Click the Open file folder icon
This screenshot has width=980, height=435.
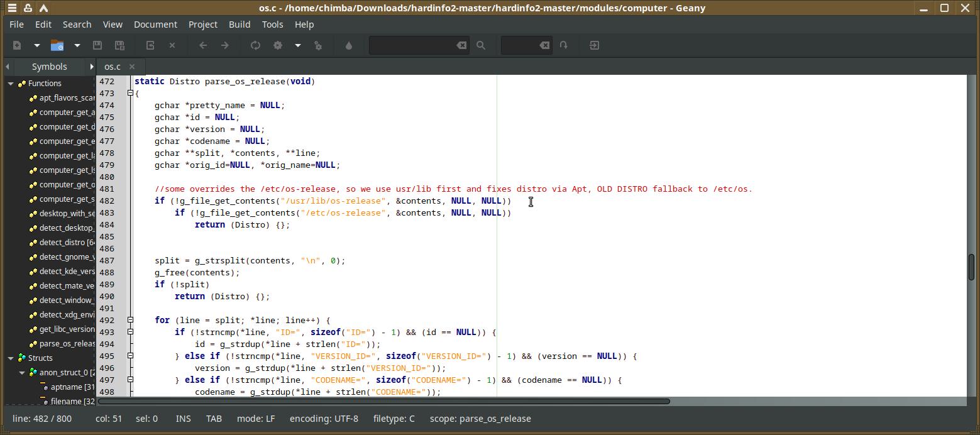[57, 45]
